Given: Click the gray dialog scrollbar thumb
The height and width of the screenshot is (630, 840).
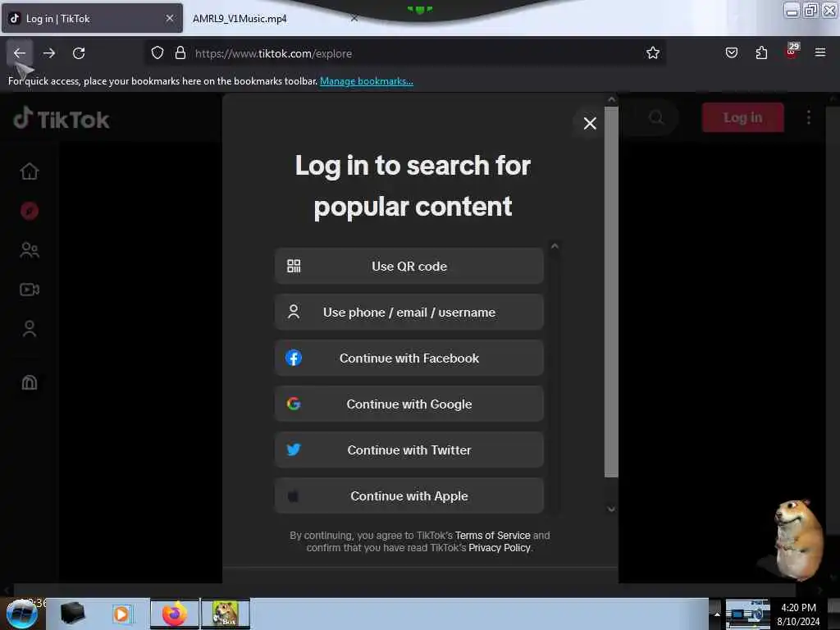Looking at the screenshot, I should (611, 292).
